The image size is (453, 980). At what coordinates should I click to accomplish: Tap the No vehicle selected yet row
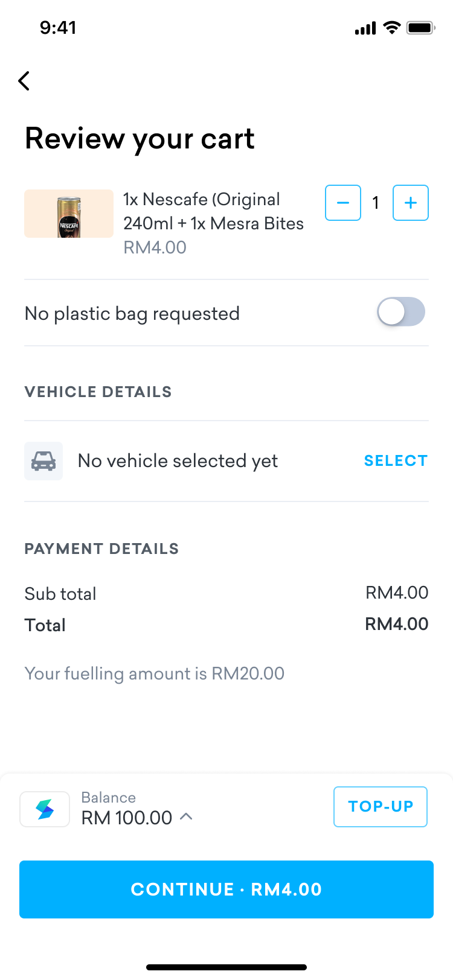click(x=226, y=461)
